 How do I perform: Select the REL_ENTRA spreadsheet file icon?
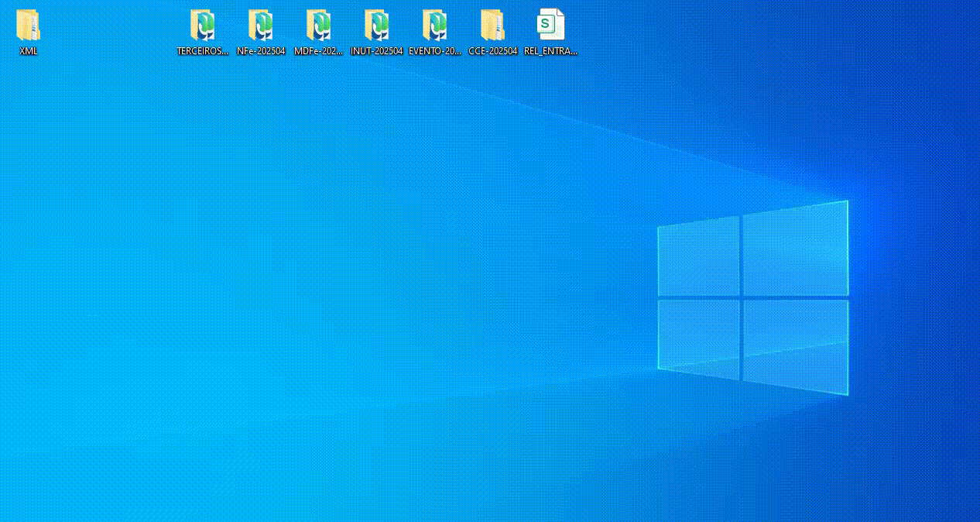(x=550, y=25)
